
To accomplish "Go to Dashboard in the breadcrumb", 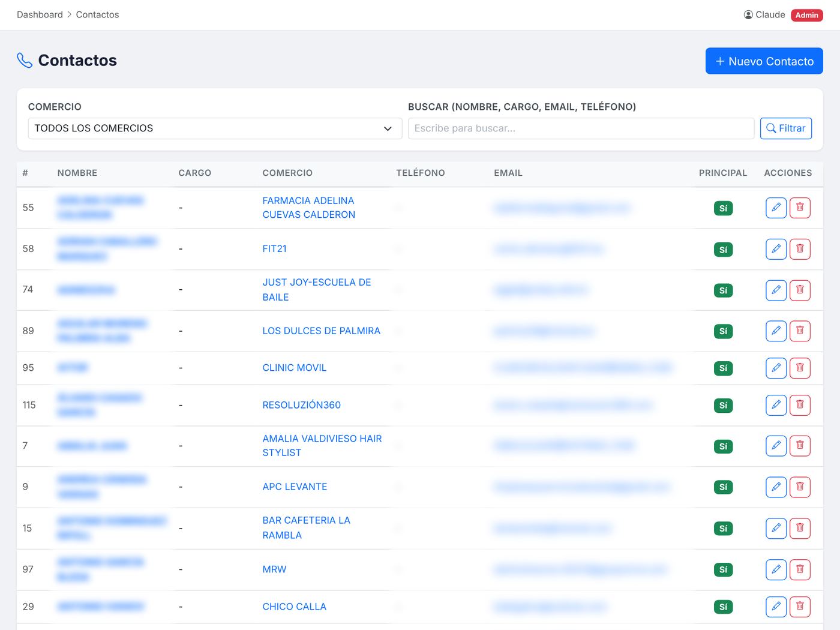I will click(x=40, y=14).
